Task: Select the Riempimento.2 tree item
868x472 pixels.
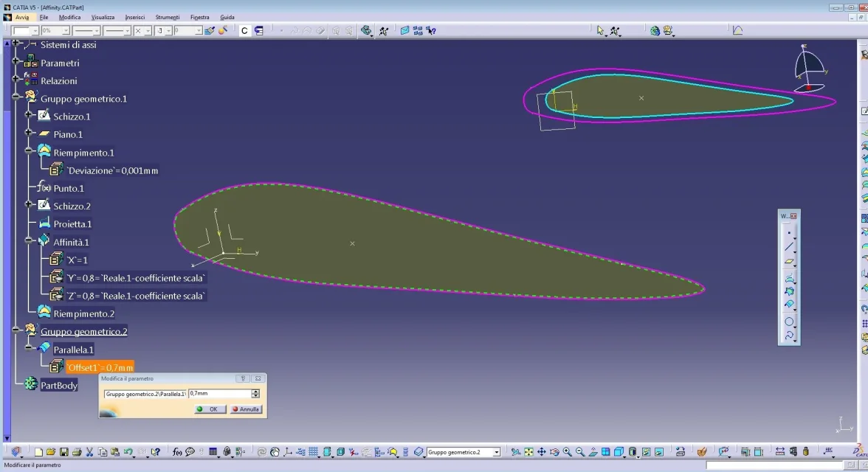Action: pos(83,313)
